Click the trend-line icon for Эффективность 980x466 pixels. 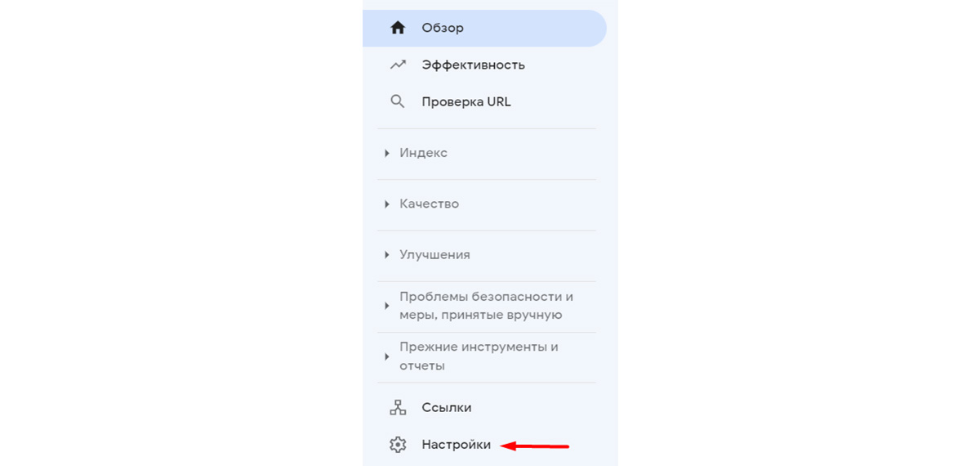tap(398, 65)
